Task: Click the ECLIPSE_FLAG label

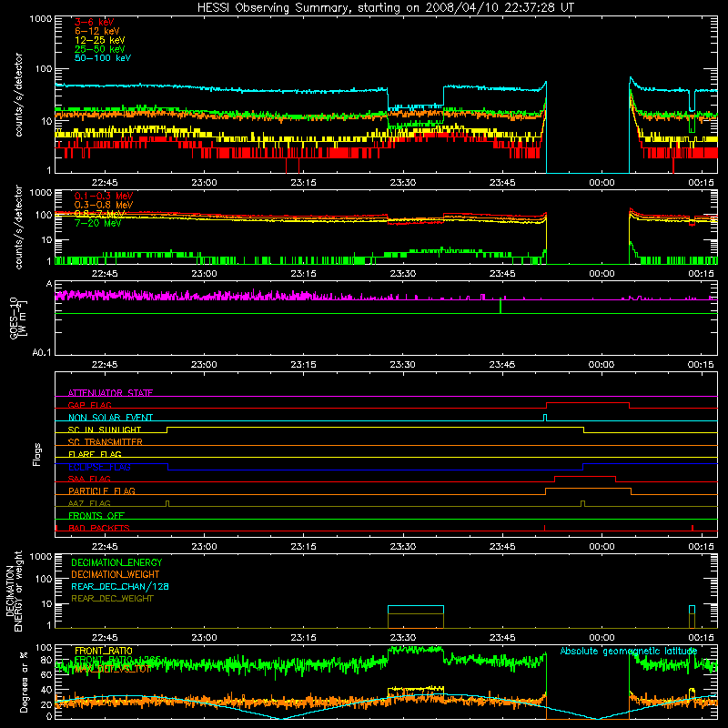Action: pos(99,467)
